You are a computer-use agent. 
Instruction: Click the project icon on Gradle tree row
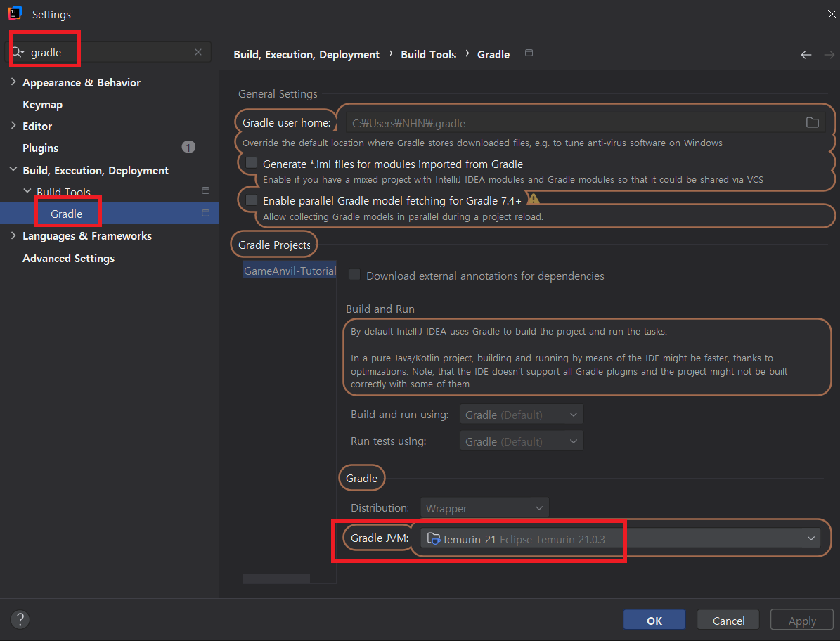205,213
